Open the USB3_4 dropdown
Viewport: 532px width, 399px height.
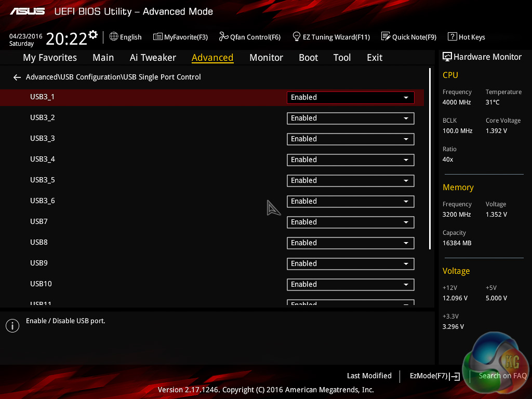coord(351,160)
